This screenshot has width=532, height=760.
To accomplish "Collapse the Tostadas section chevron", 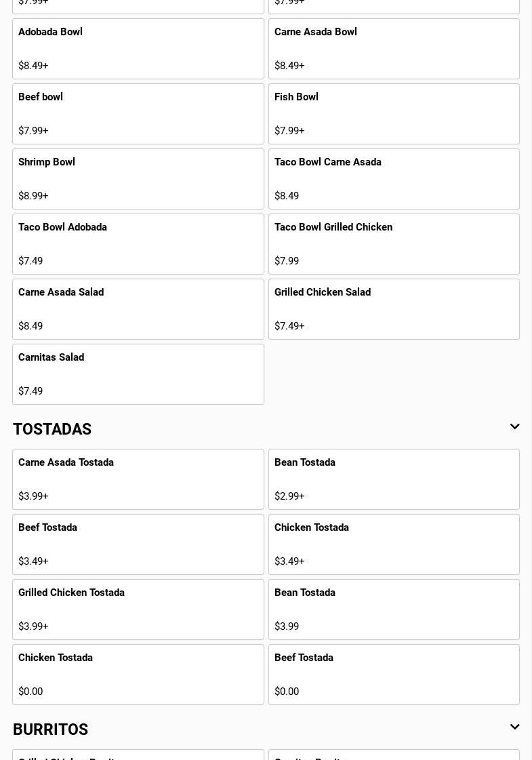I will click(514, 427).
